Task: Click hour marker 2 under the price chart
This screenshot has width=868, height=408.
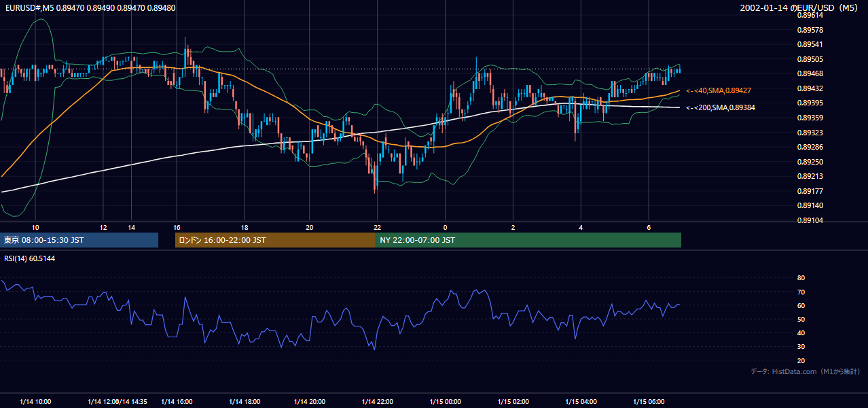Action: pyautogui.click(x=513, y=227)
